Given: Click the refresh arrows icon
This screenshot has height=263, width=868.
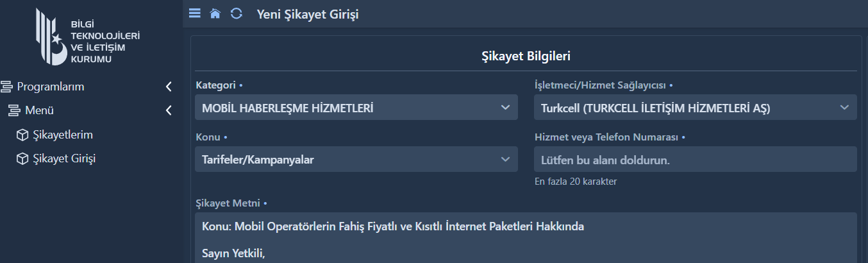Looking at the screenshot, I should (x=237, y=13).
